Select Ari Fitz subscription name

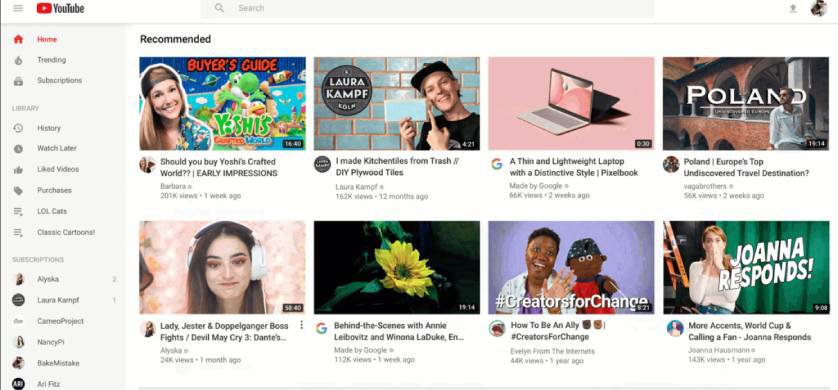[49, 384]
